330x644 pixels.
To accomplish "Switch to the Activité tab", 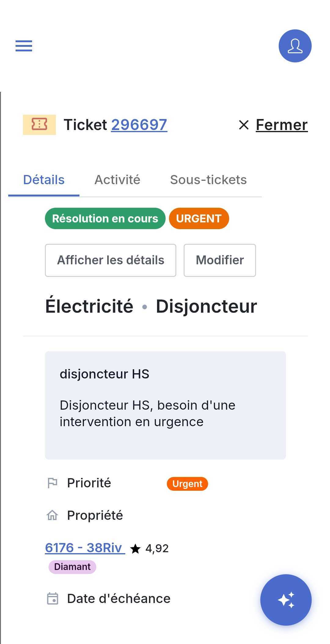I will tap(117, 180).
